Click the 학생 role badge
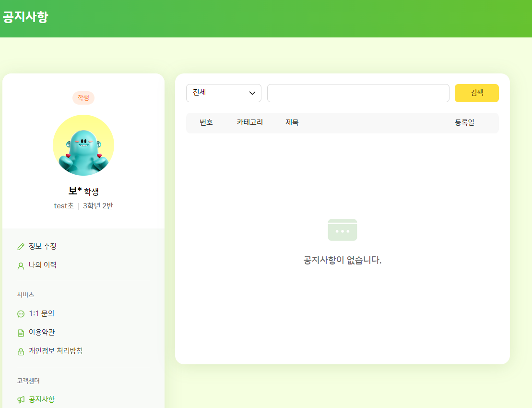 83,98
